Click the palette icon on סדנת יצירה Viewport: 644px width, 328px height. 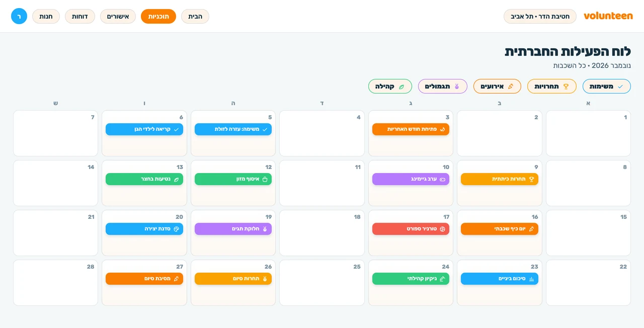click(177, 229)
